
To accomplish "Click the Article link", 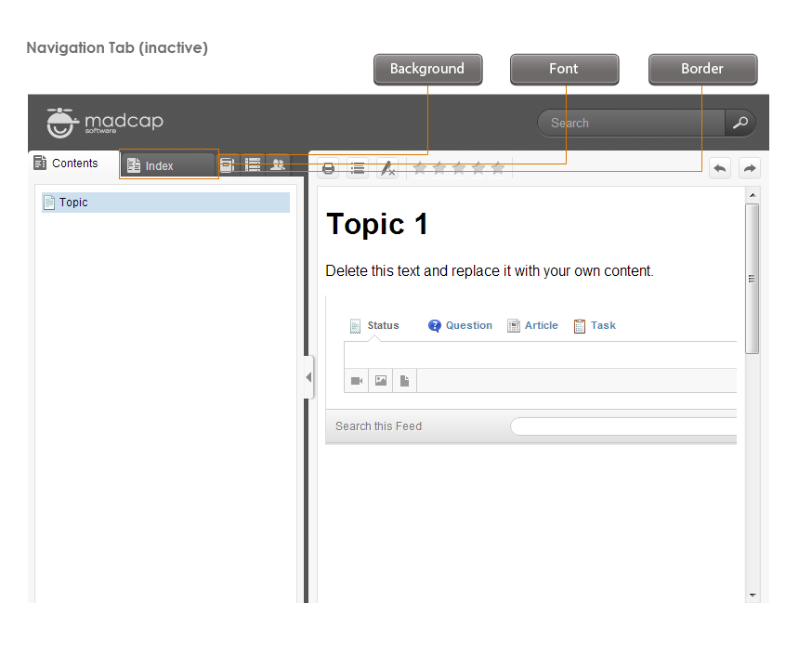I will coord(541,325).
